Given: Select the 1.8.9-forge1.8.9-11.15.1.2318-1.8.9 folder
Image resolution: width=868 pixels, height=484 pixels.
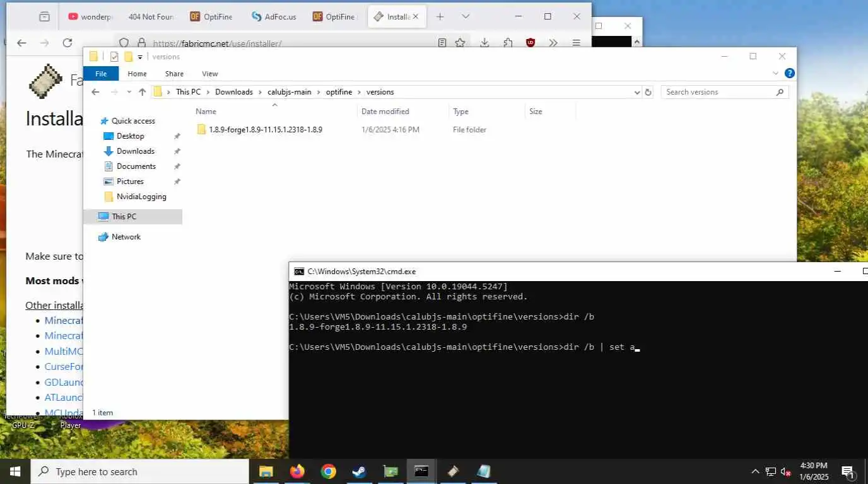Looking at the screenshot, I should [x=266, y=130].
